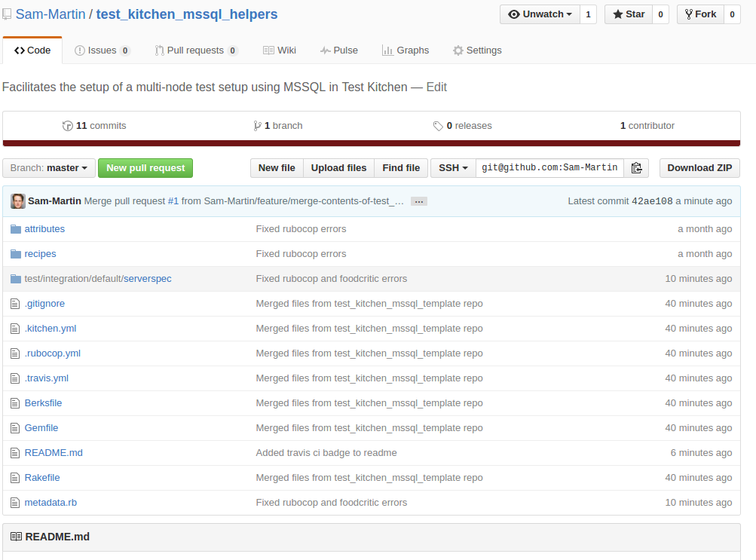Screen dimensions: 756x560
Task: Click the recipes folder icon
Action: point(16,254)
